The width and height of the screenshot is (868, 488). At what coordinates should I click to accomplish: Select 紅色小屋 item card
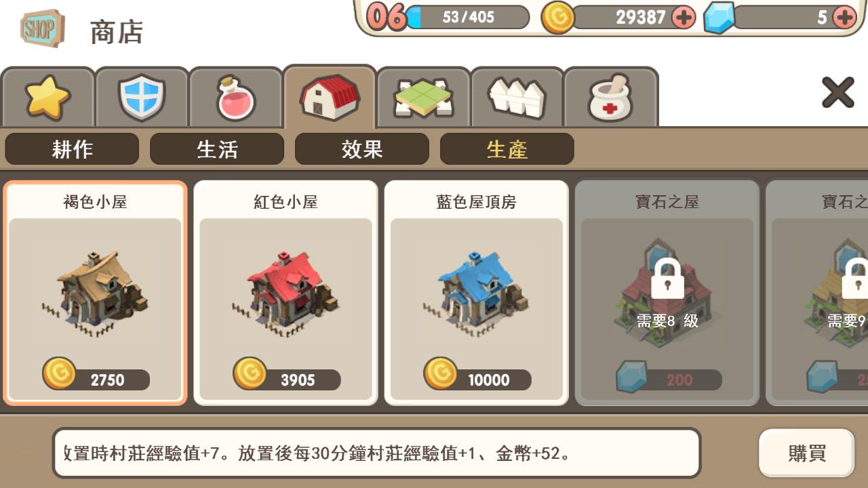coord(285,293)
